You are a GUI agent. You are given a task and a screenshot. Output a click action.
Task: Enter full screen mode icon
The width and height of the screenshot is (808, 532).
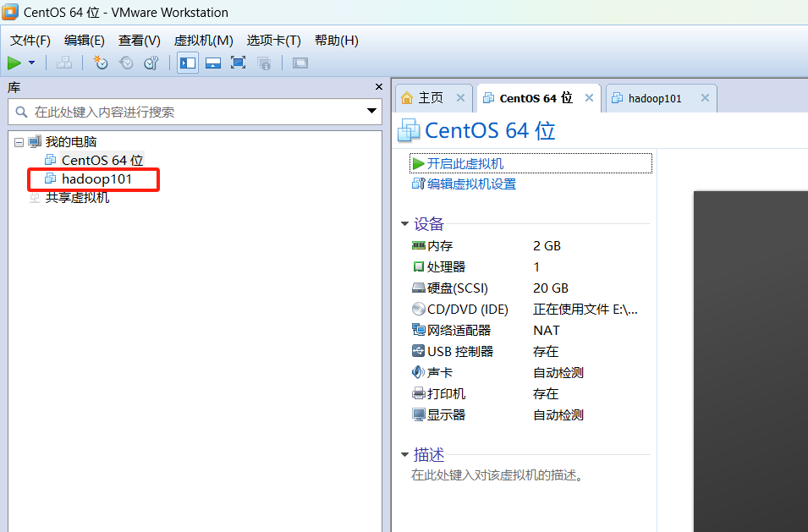point(238,63)
